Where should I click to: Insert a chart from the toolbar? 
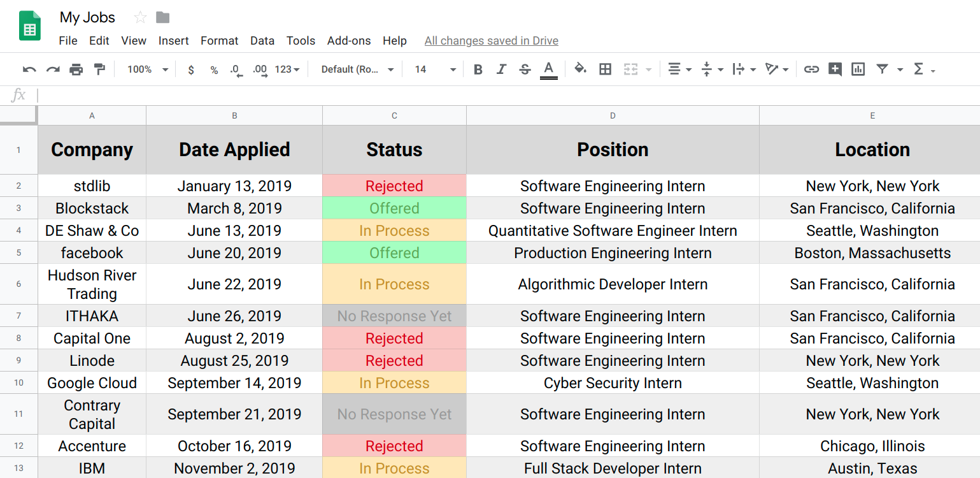point(858,69)
